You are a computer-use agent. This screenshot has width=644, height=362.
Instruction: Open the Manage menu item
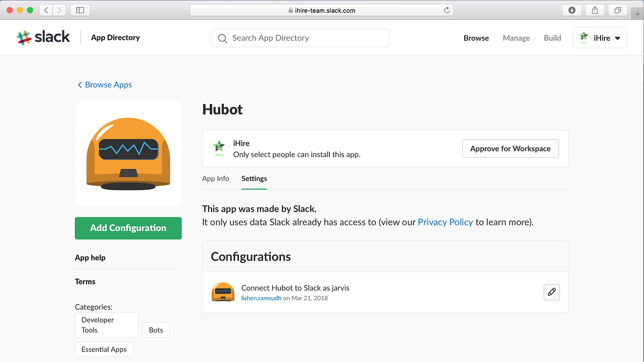[x=516, y=38]
